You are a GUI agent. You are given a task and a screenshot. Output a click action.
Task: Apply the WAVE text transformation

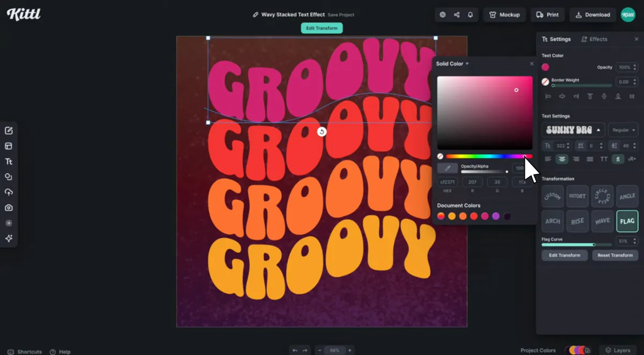[602, 221]
